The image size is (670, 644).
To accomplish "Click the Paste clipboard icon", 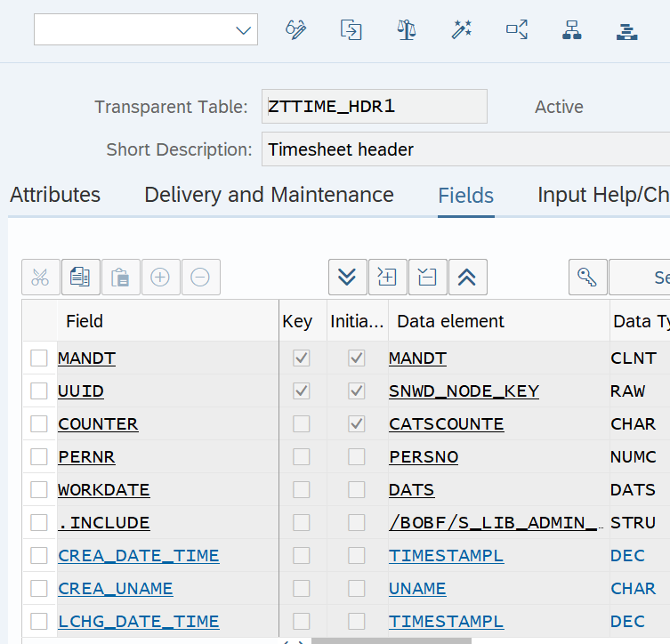I will click(x=120, y=278).
